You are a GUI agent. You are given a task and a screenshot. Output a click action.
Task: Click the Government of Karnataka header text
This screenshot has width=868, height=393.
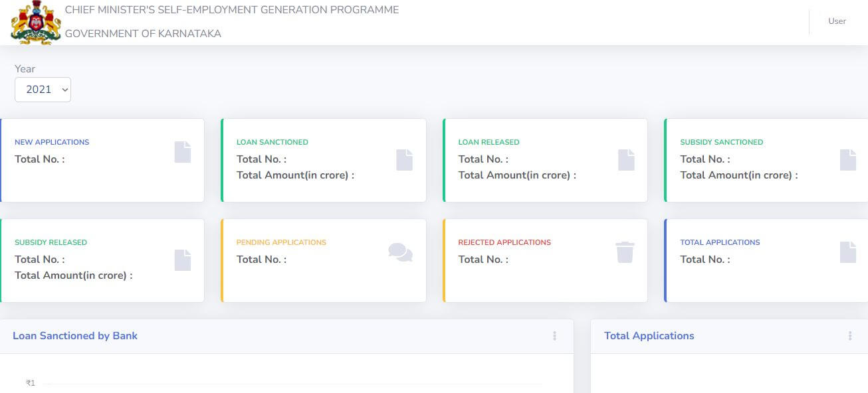tap(143, 33)
